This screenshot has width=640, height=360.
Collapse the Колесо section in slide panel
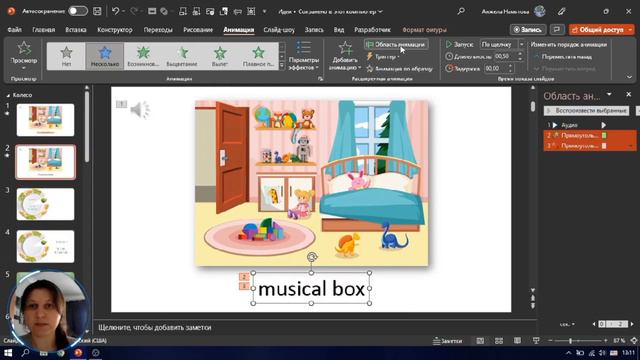tap(8, 95)
